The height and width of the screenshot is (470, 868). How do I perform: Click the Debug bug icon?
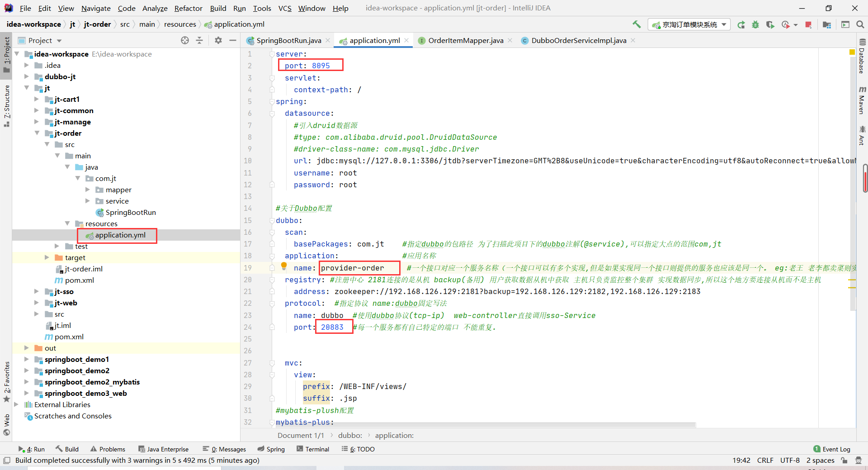pyautogui.click(x=755, y=25)
